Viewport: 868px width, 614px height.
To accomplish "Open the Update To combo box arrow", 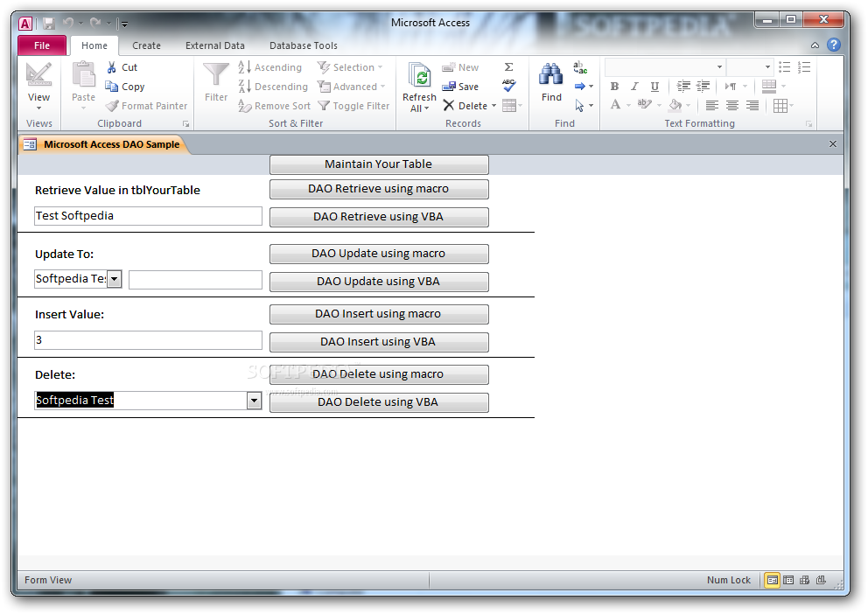I will [114, 279].
